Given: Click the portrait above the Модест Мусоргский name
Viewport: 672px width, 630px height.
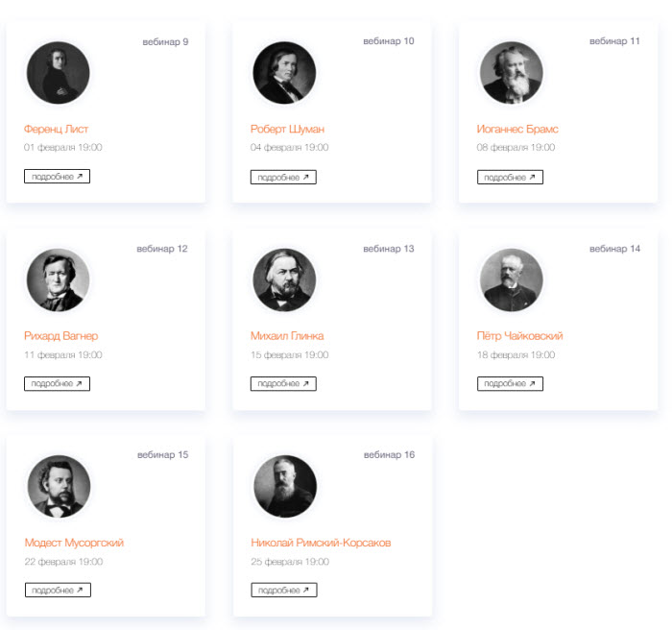Looking at the screenshot, I should [x=59, y=486].
